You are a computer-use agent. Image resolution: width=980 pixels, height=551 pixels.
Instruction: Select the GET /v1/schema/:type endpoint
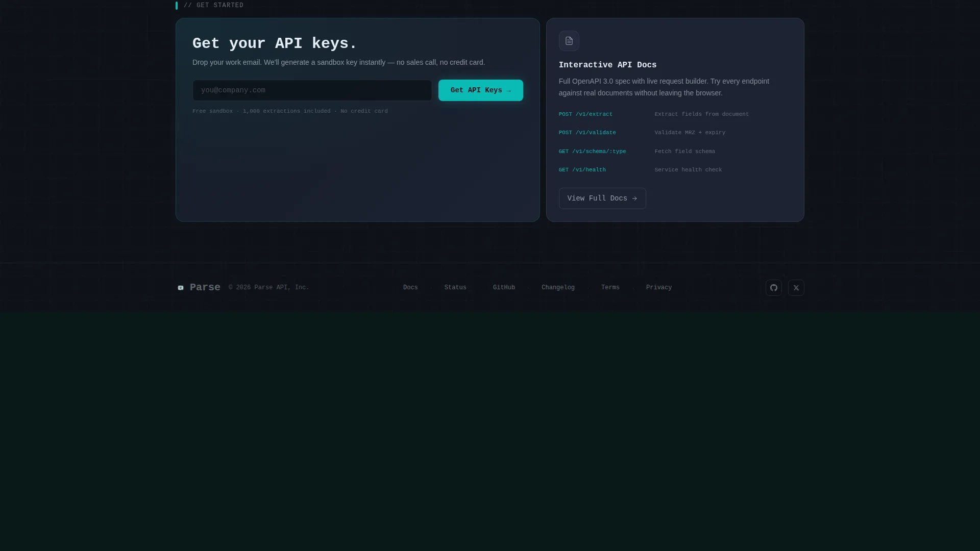[x=592, y=152]
